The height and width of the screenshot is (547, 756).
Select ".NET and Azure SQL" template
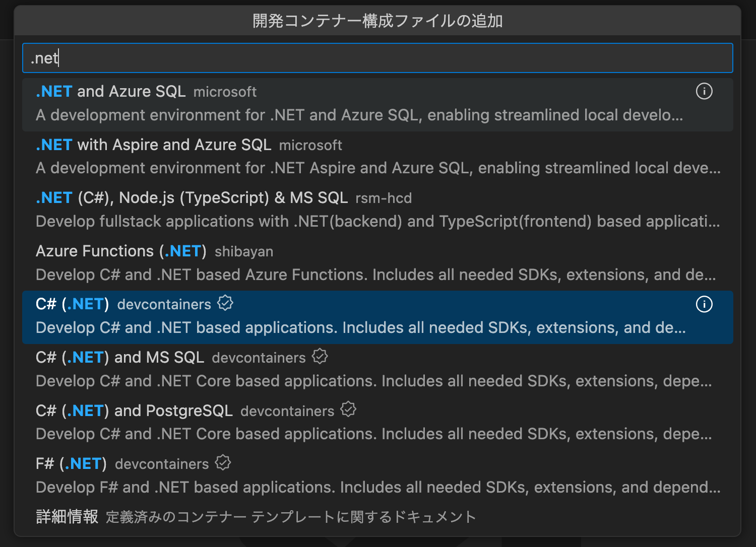click(377, 104)
